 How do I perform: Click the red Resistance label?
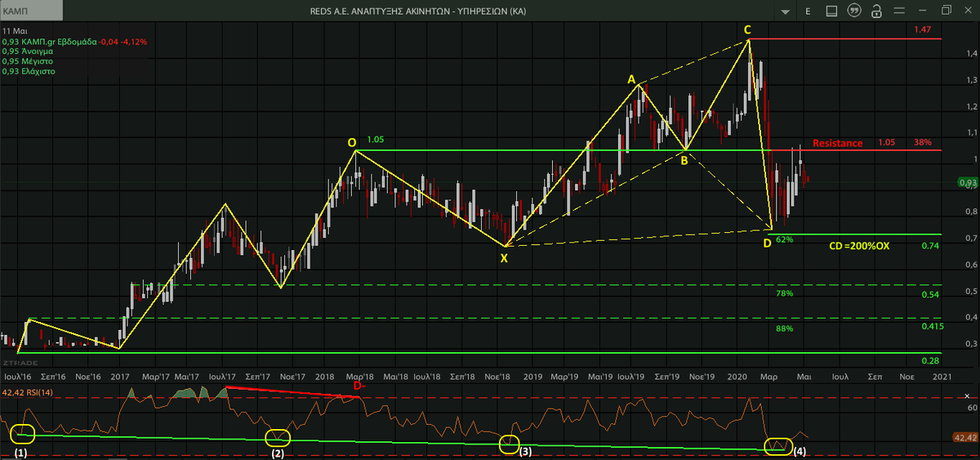click(x=837, y=143)
